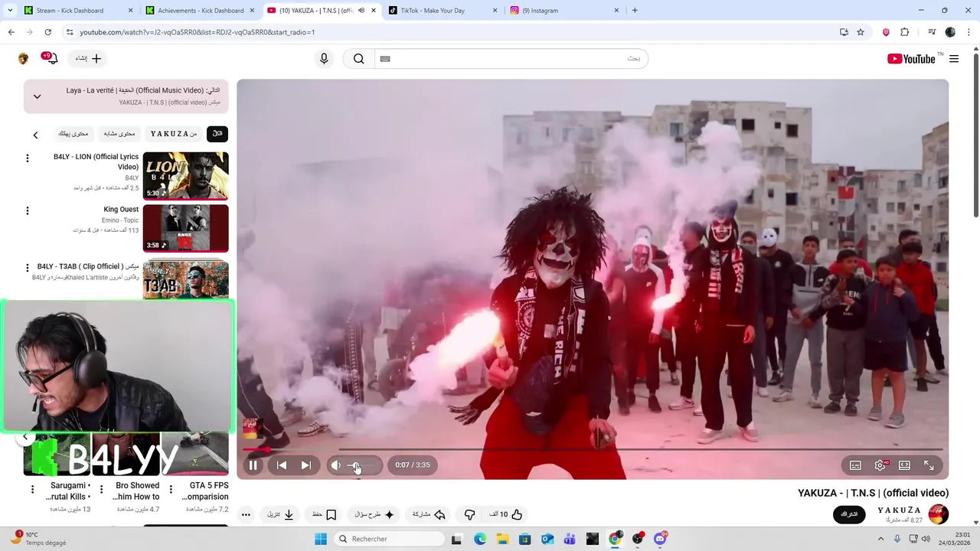Open Windows Start menu

[321, 539]
